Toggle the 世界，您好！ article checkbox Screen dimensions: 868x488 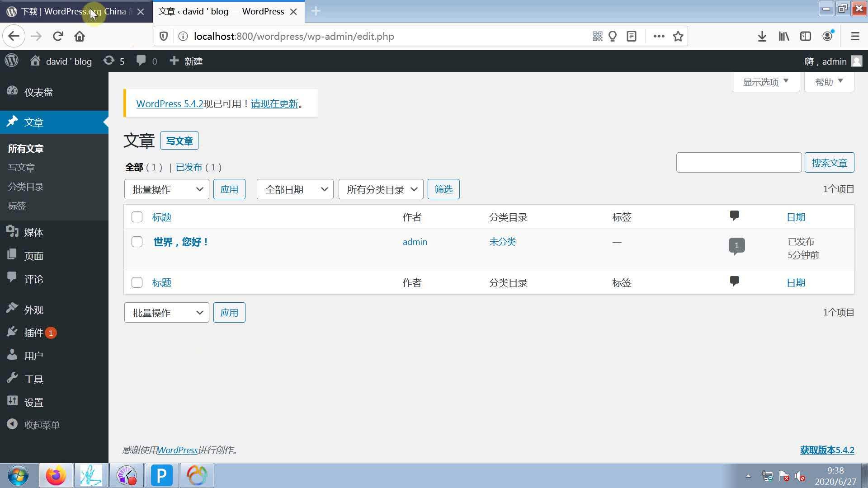click(136, 242)
